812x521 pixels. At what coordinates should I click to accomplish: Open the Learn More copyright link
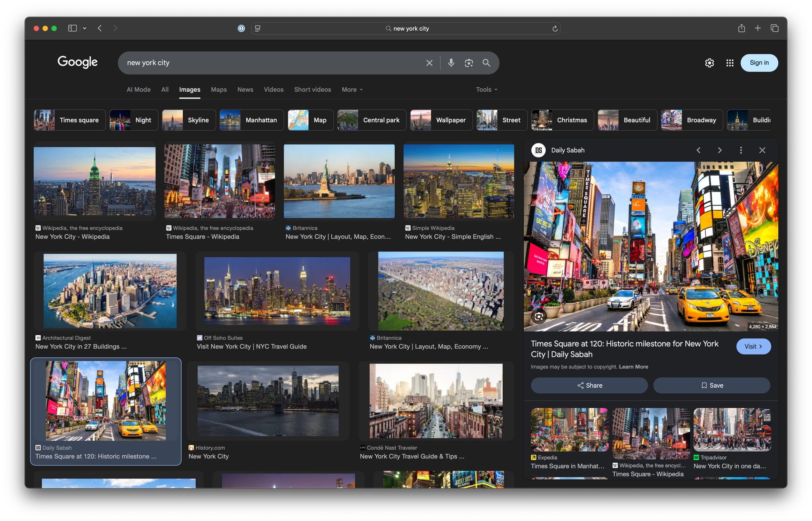[x=633, y=367]
